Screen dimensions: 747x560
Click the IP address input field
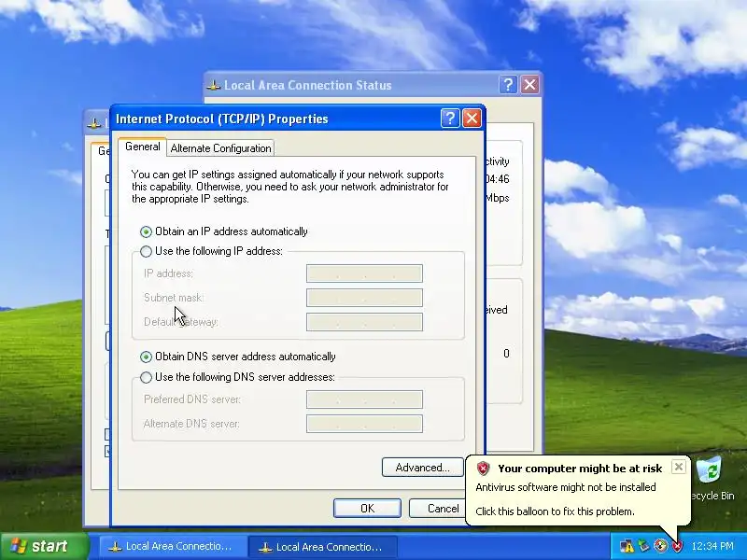(364, 273)
